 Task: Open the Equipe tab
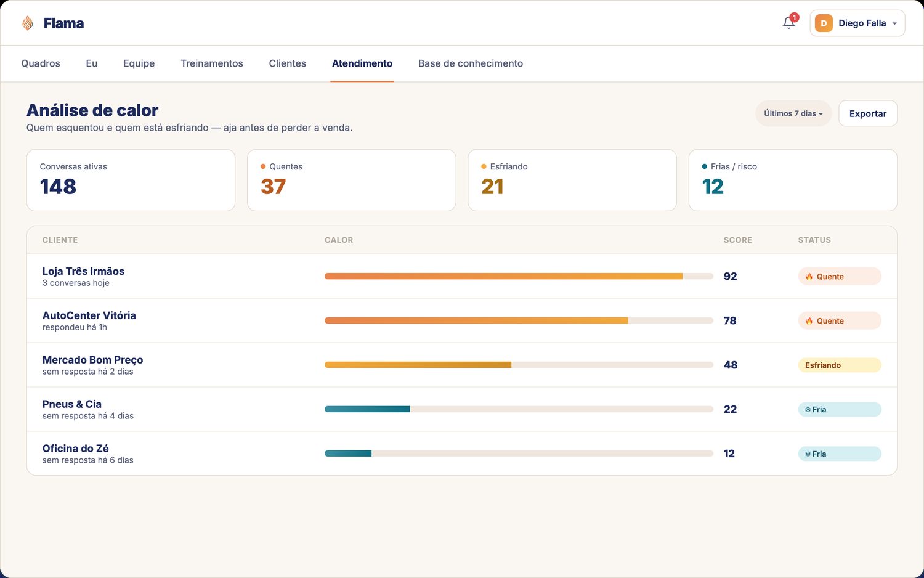click(x=139, y=63)
